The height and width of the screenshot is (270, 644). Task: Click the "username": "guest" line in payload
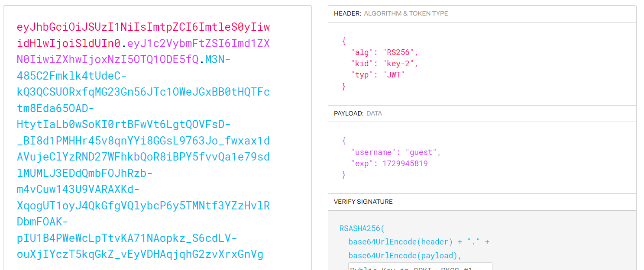396,152
